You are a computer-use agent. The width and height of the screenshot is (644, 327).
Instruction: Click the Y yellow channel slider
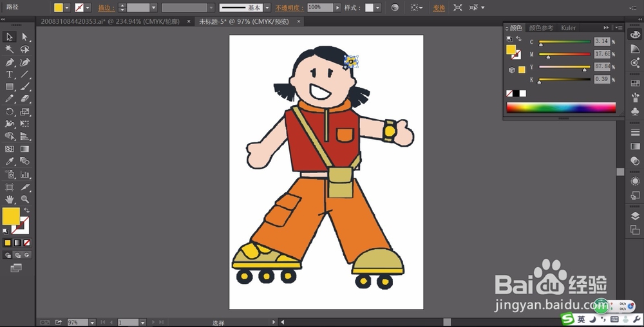tap(565, 67)
